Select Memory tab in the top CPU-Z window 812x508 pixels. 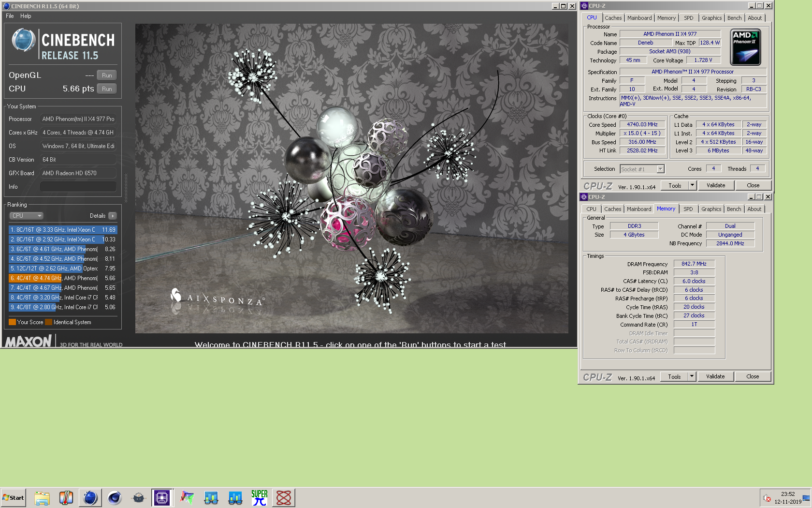[x=667, y=18]
